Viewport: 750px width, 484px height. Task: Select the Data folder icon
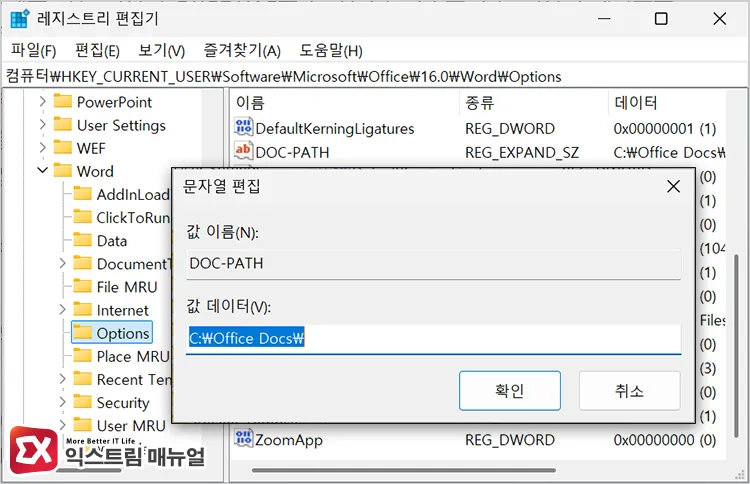pos(82,240)
